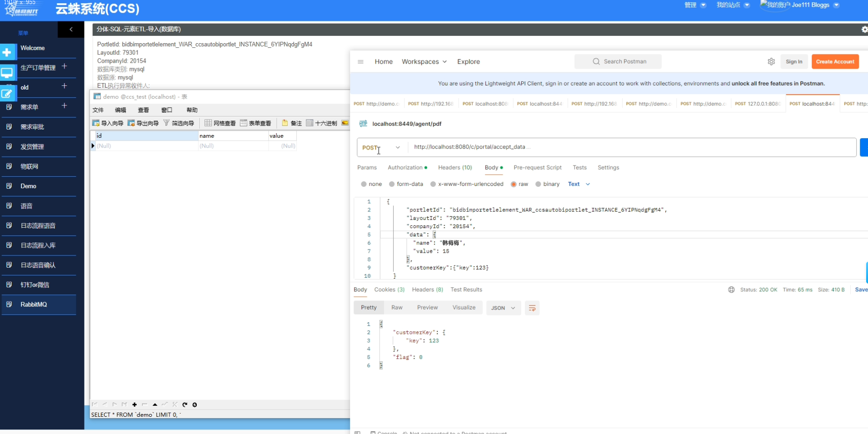
Task: Click the search icon in Postman search
Action: pos(596,61)
